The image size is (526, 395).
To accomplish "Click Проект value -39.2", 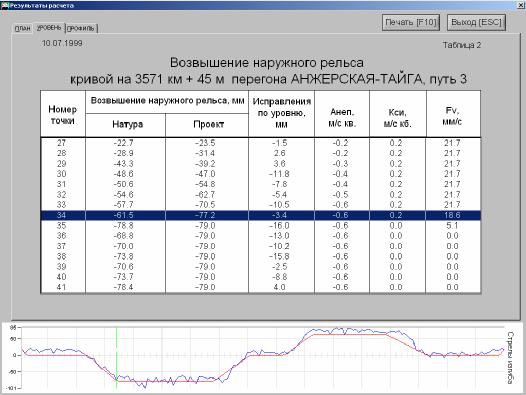I will pos(205,164).
